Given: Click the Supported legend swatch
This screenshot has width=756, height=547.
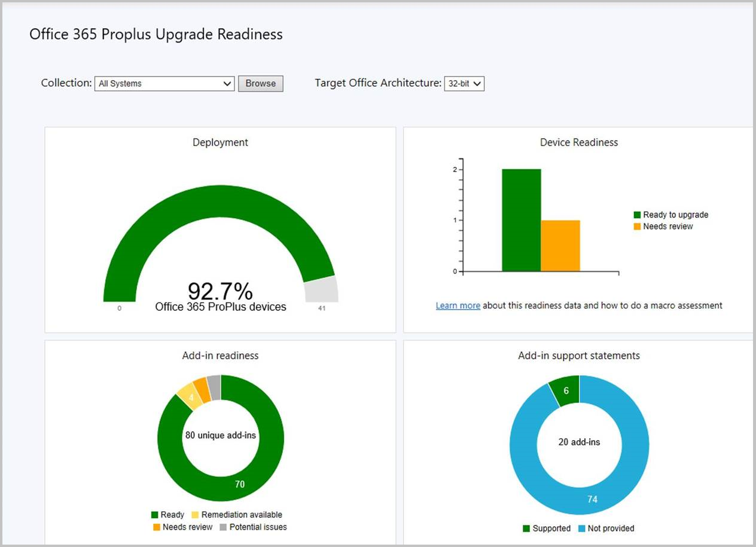Looking at the screenshot, I should pyautogui.click(x=526, y=528).
